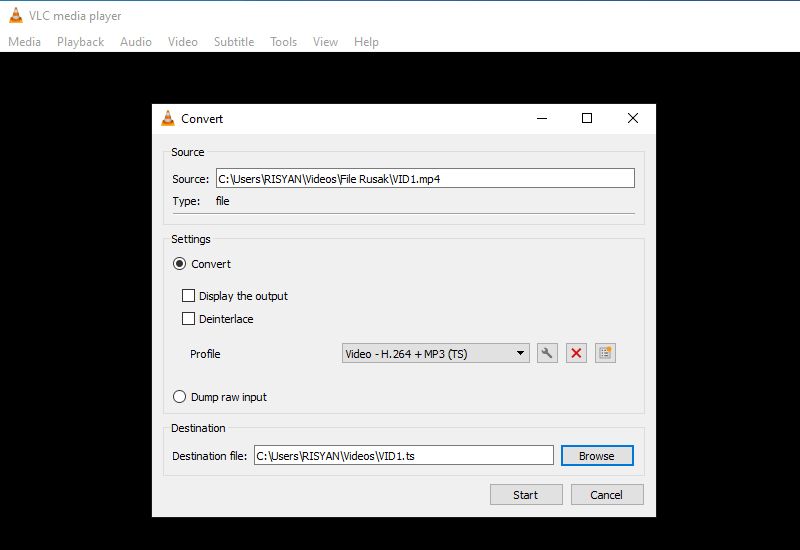The height and width of the screenshot is (550, 800).
Task: Click the 'Profile' label
Action: pos(205,354)
